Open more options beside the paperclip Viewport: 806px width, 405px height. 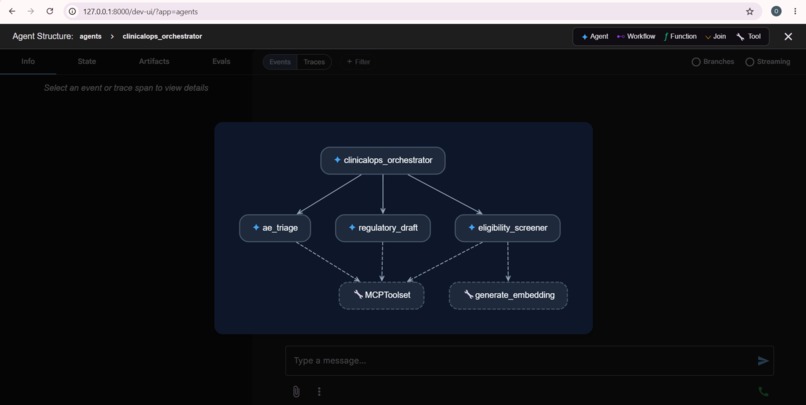click(319, 392)
